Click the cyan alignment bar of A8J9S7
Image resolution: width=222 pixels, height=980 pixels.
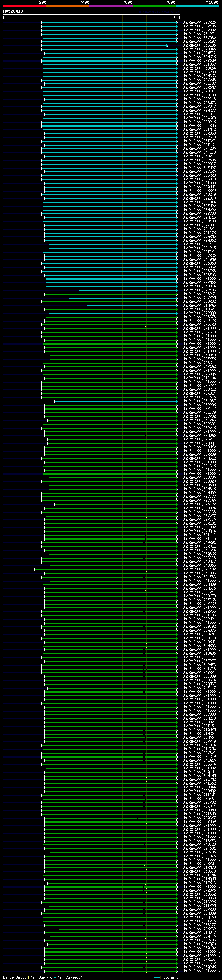click(x=116, y=401)
